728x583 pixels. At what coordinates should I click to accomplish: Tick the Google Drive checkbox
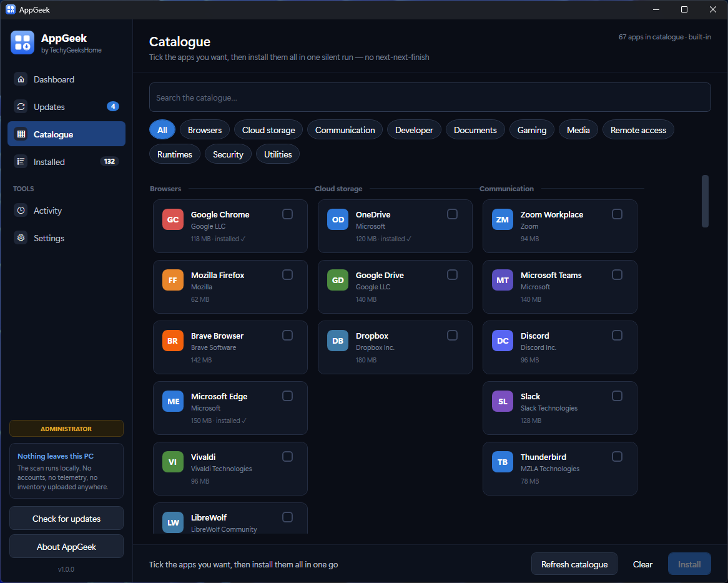tap(452, 275)
